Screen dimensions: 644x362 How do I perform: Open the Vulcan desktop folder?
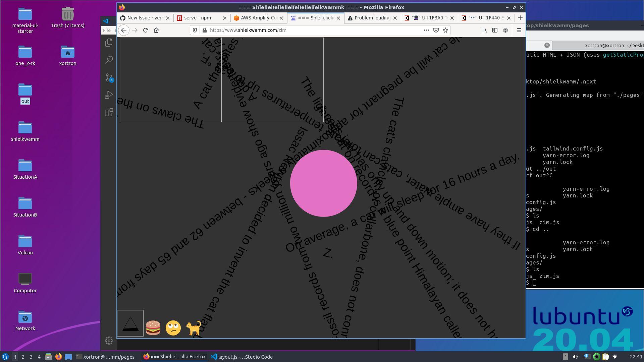(25, 245)
